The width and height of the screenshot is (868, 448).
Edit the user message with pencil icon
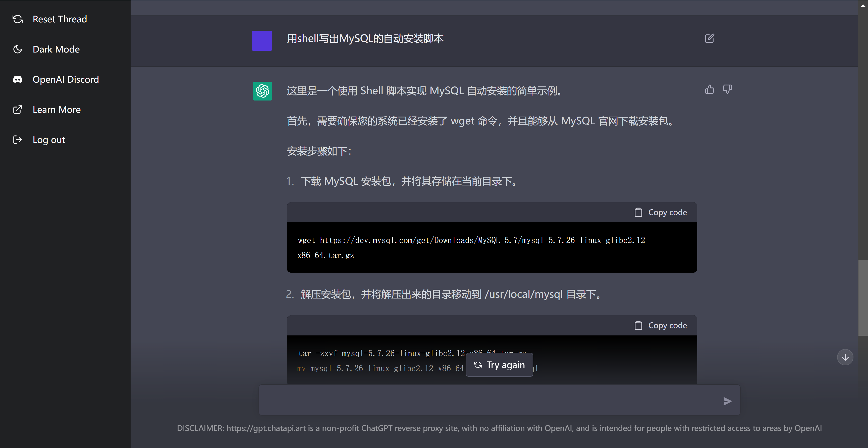pos(709,38)
